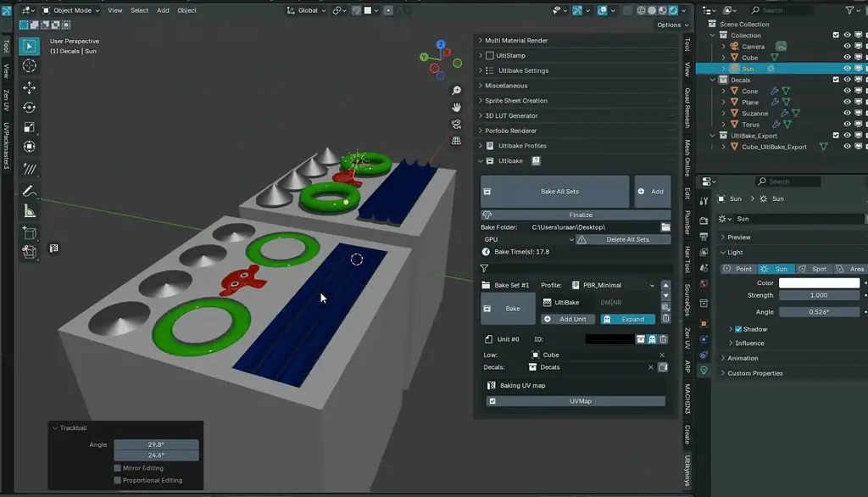Select Spot light type

tap(814, 269)
